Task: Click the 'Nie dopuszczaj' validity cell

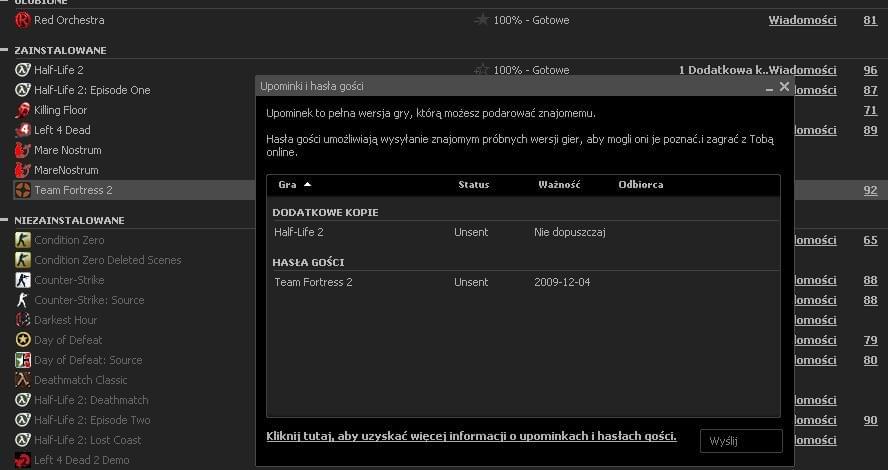Action: (570, 232)
